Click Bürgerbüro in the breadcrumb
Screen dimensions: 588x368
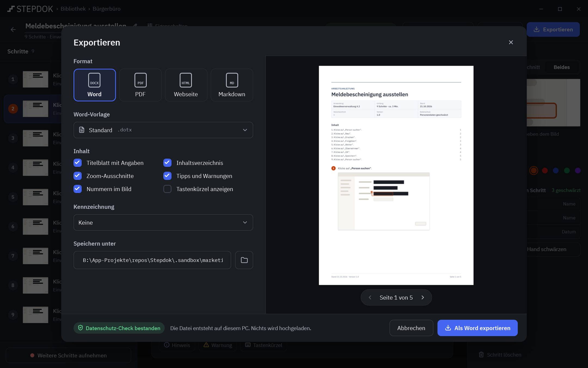coord(106,9)
